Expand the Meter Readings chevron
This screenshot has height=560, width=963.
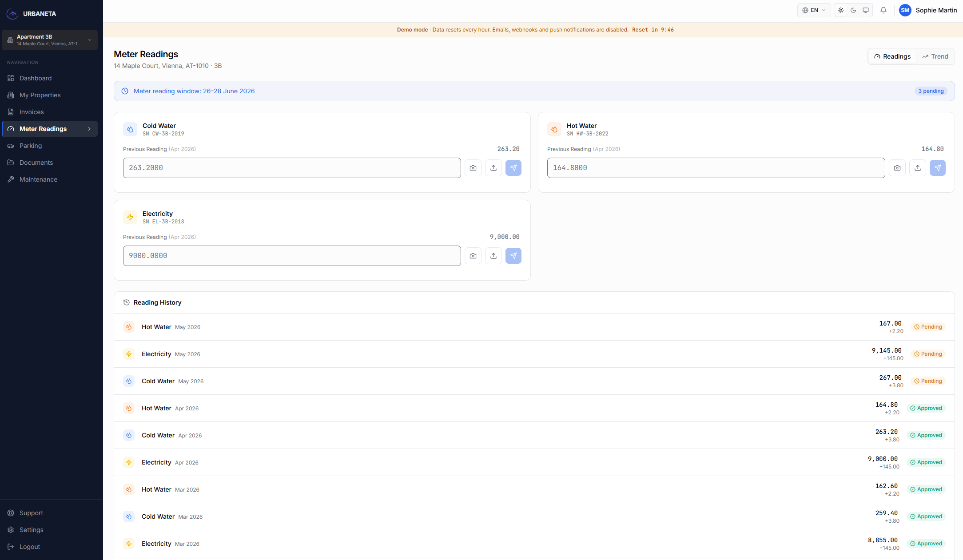[x=89, y=129]
